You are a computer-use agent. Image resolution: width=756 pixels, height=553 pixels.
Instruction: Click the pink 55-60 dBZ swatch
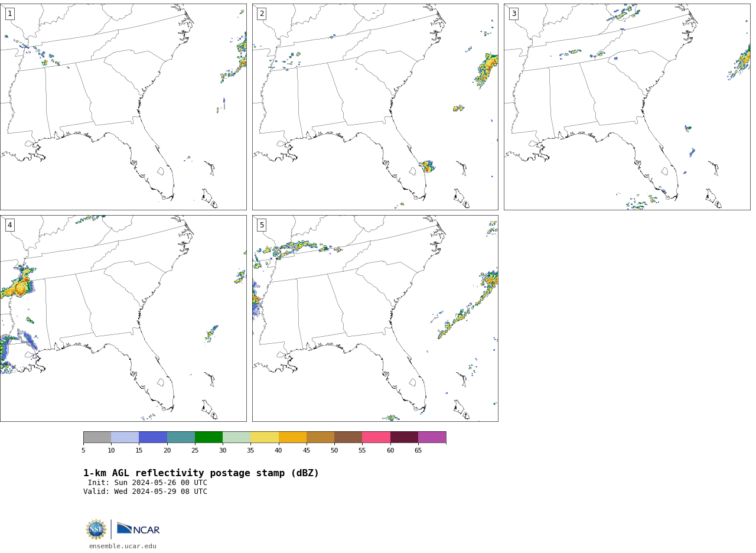[376, 437]
